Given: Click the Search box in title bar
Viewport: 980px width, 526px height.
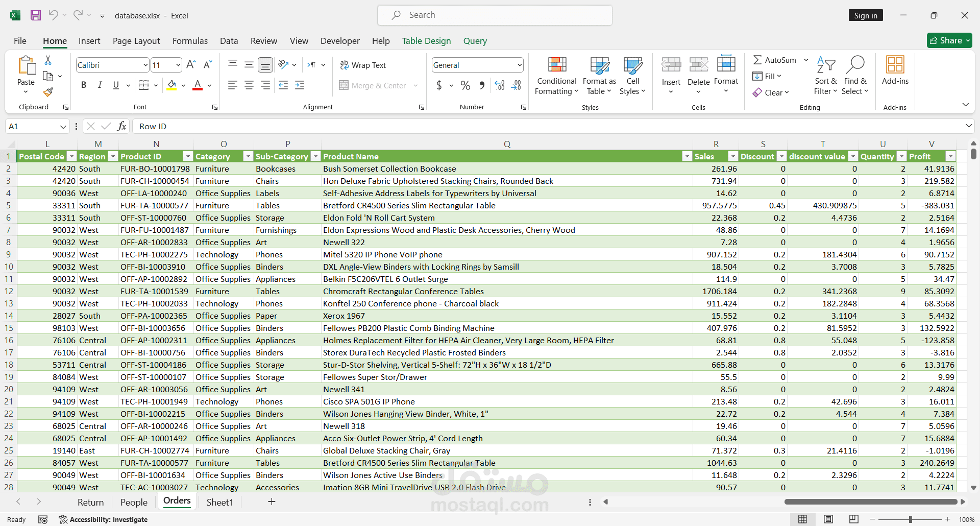Looking at the screenshot, I should pyautogui.click(x=495, y=15).
